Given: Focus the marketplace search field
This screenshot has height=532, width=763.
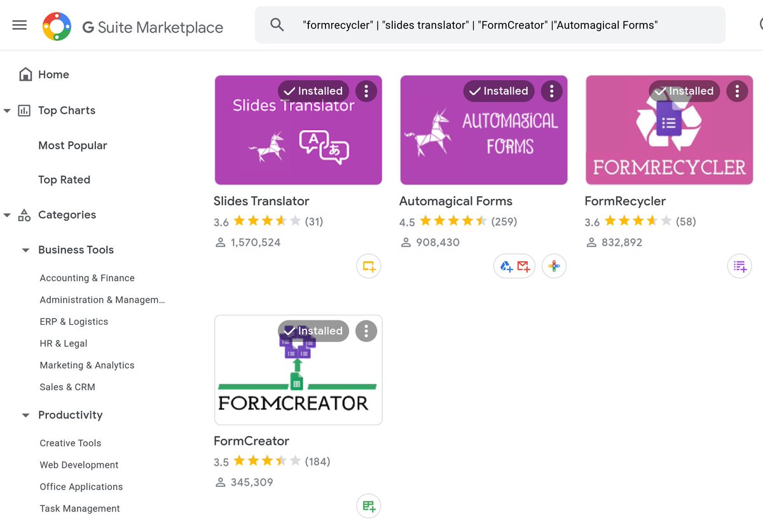Looking at the screenshot, I should (490, 25).
